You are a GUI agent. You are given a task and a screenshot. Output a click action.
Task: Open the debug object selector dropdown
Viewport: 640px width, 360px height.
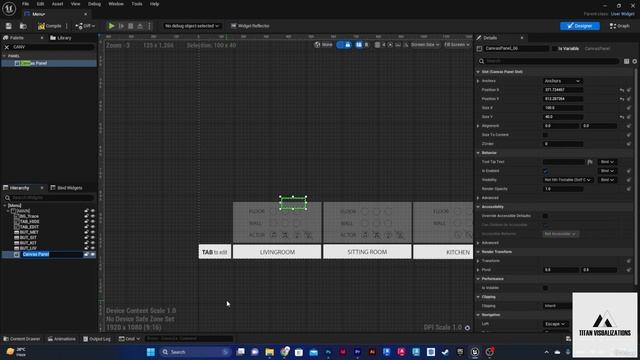pos(191,26)
